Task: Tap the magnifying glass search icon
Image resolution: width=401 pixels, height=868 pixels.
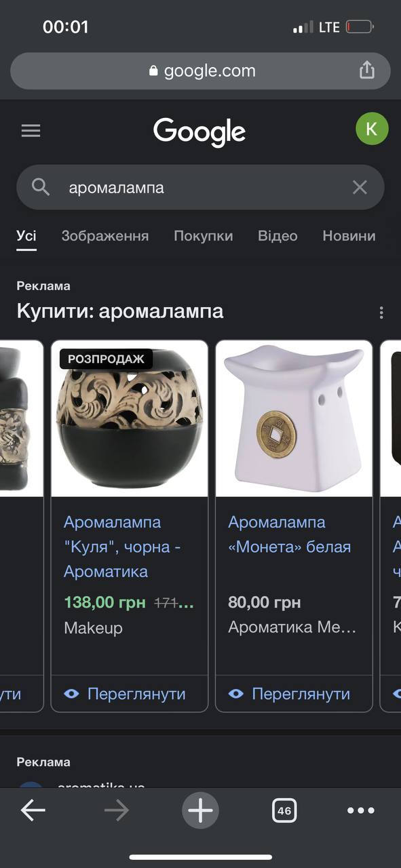Action: click(x=41, y=187)
